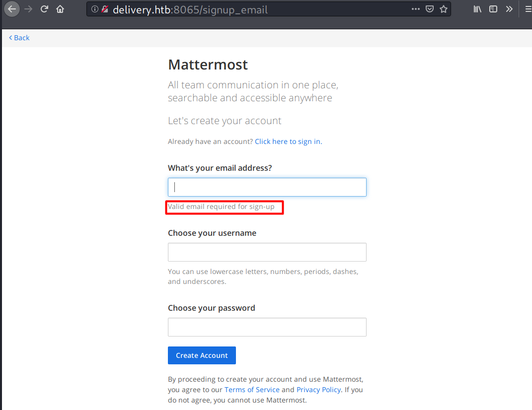Expand the toolbar overflow chevron

[x=509, y=9]
